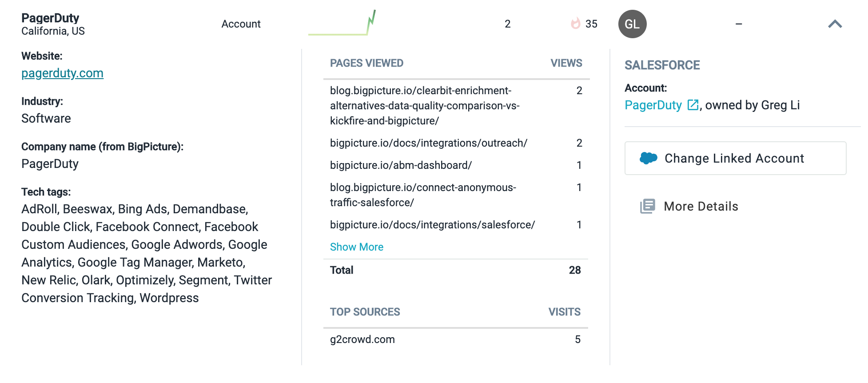Image resolution: width=868 pixels, height=383 pixels.
Task: Open the pagerduty.com website link
Action: coord(62,73)
